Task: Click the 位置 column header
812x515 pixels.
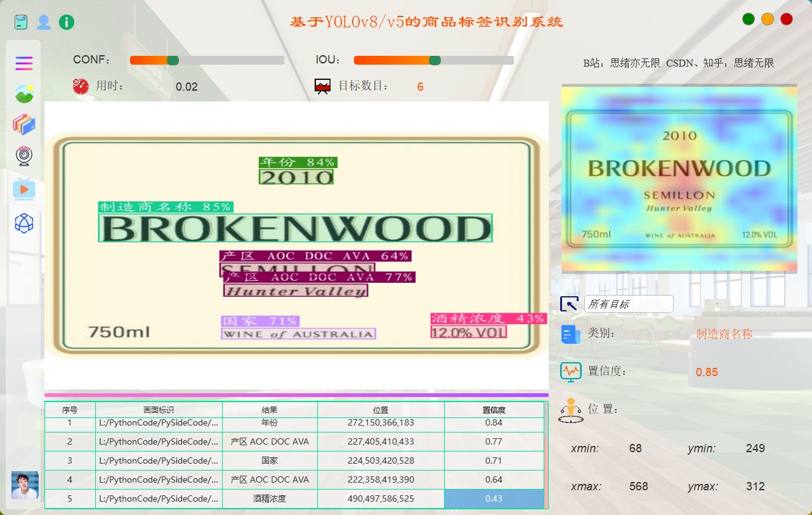Action: 381,410
